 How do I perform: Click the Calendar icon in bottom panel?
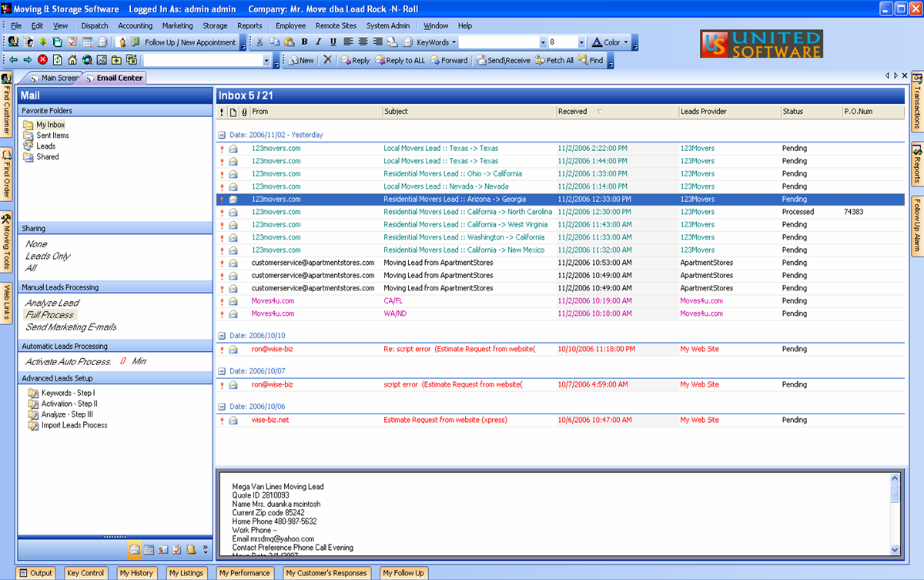(149, 549)
